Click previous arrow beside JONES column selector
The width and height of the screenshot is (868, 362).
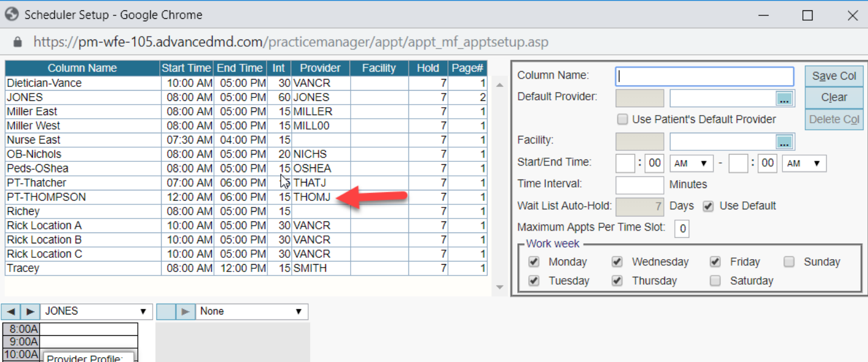(x=10, y=312)
